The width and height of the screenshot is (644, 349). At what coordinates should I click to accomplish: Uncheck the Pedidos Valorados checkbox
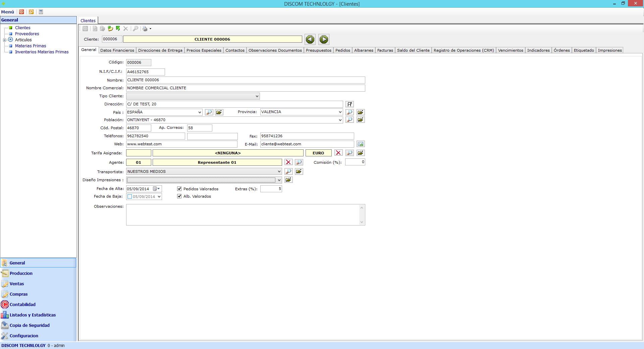coord(179,189)
